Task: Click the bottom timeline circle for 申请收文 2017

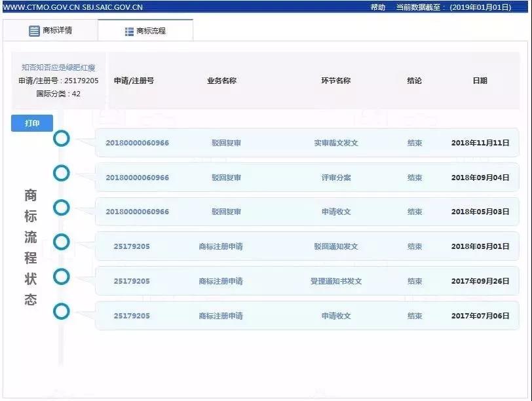Action: (x=62, y=313)
